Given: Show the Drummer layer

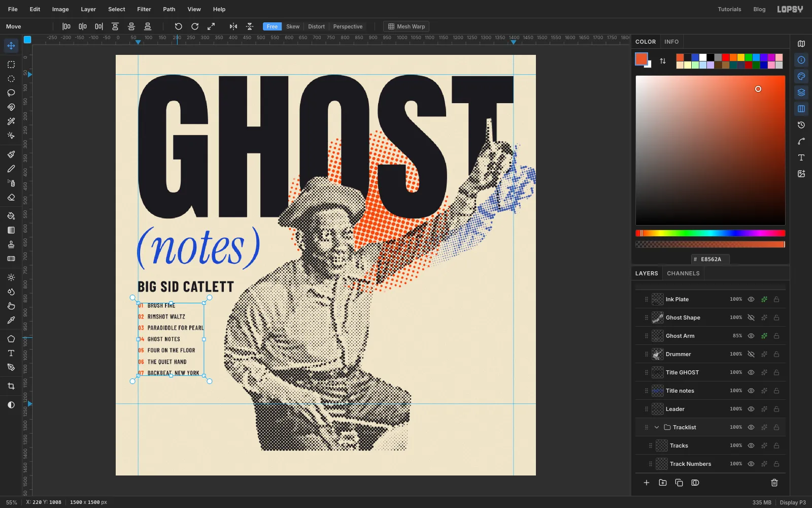Looking at the screenshot, I should point(751,354).
